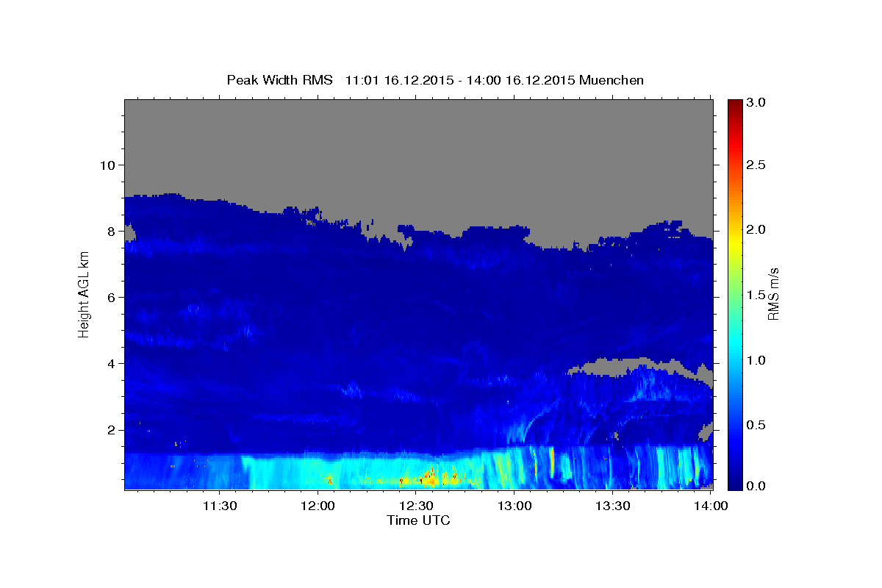Click the colorbar value 2.5
882x588 pixels.
[757, 165]
